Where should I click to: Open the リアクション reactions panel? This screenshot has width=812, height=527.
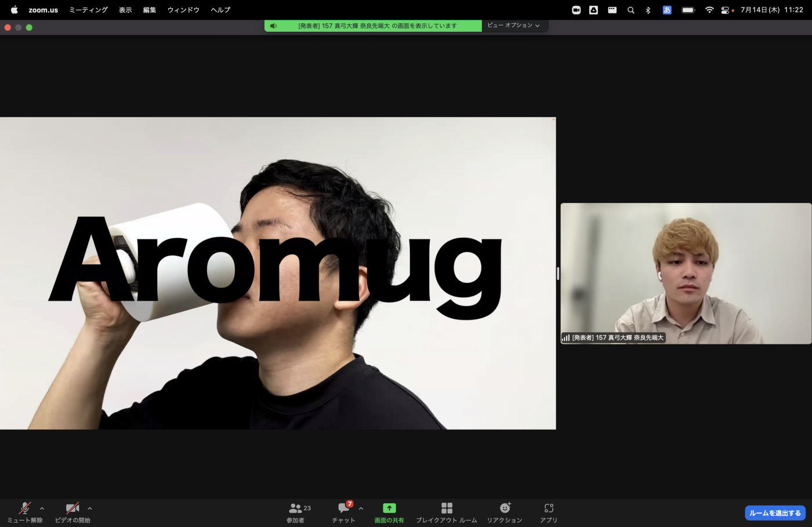coord(503,508)
